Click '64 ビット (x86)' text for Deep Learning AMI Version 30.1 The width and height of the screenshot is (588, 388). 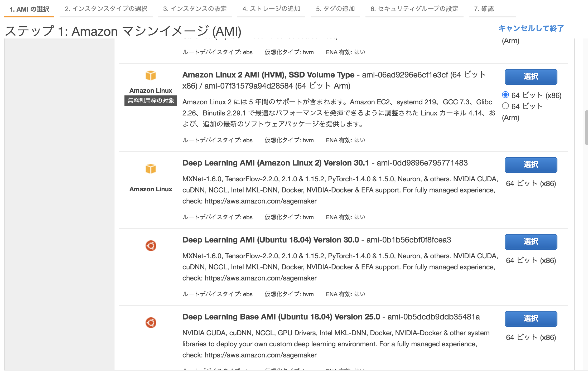pos(531,183)
